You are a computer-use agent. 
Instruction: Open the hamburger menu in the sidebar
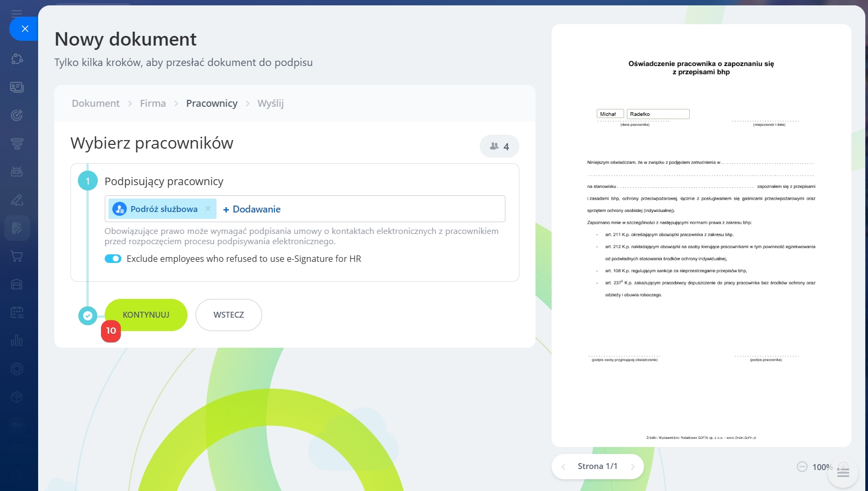point(17,13)
